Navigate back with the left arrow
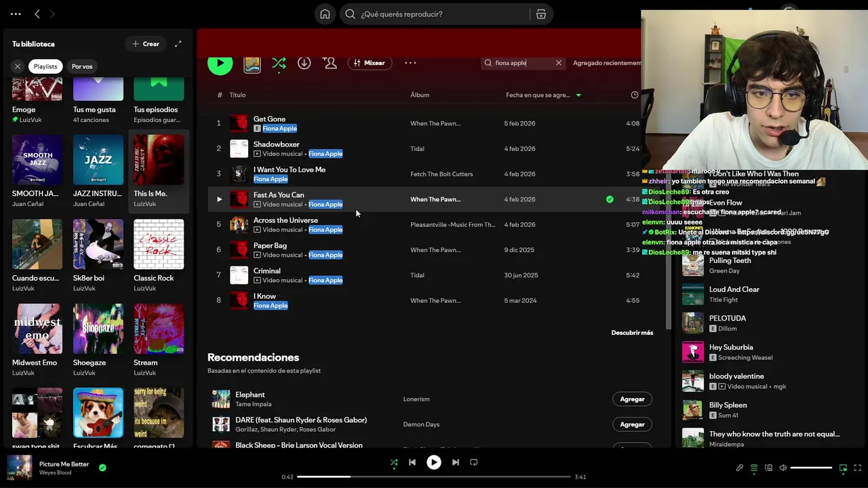This screenshot has height=488, width=868. click(x=37, y=14)
